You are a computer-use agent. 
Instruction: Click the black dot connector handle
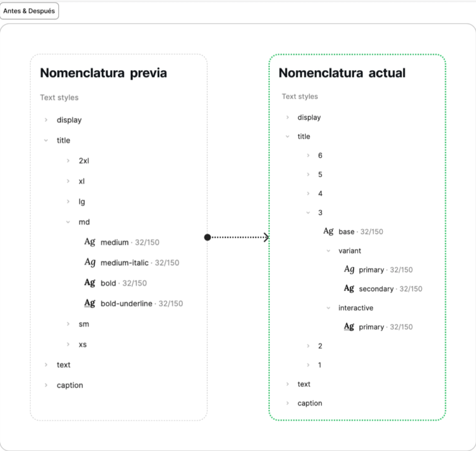[207, 237]
